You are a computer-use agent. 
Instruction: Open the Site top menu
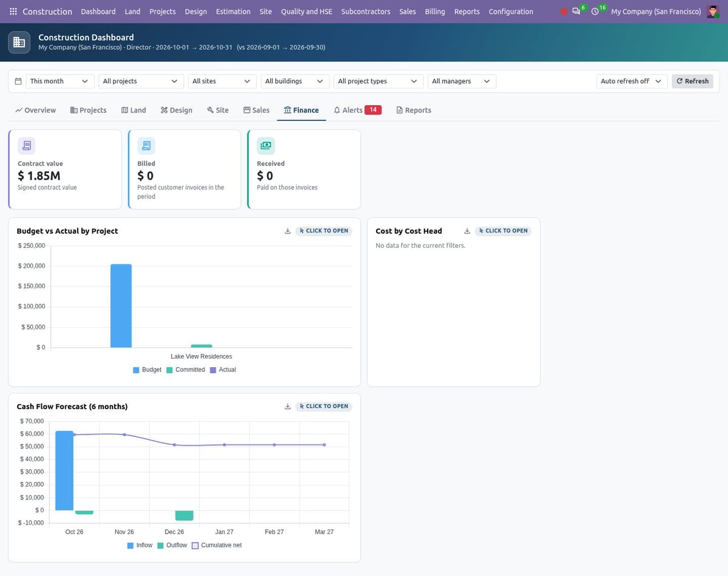coord(266,12)
